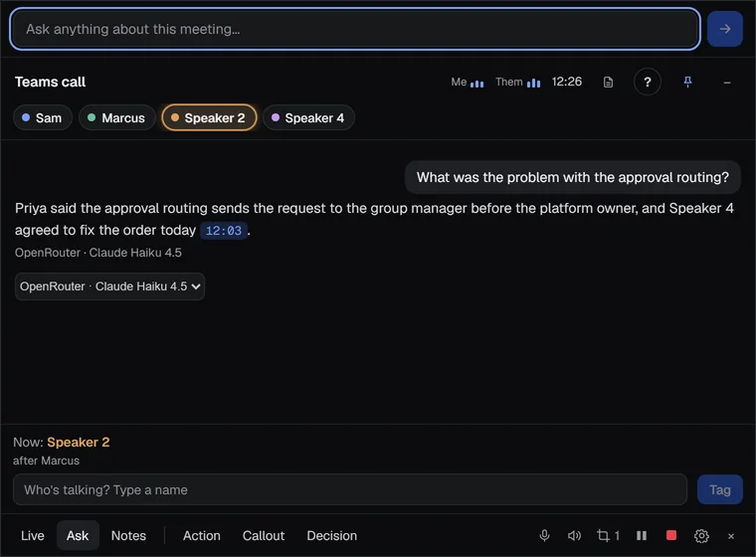The height and width of the screenshot is (557, 756).
Task: Pause the recording
Action: 642,535
